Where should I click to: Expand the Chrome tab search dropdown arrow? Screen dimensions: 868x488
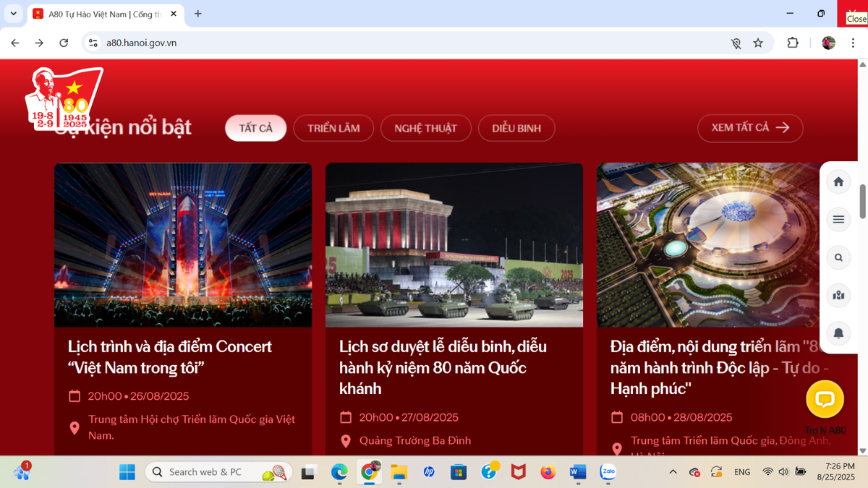pos(13,14)
